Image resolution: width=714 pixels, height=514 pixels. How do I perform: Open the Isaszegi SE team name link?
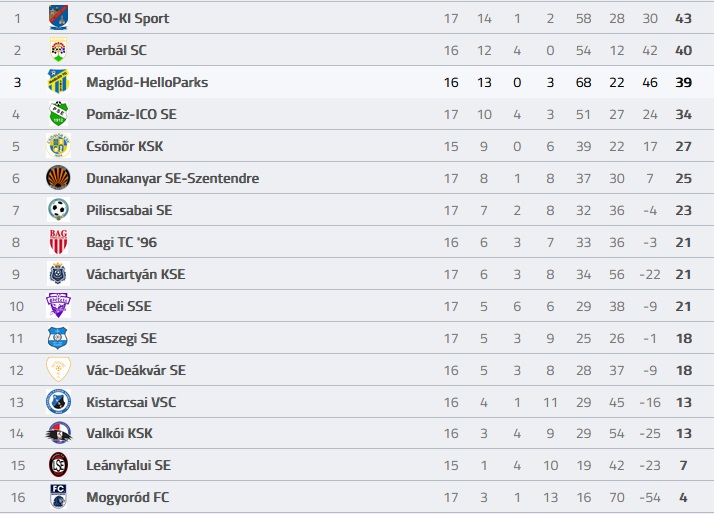(122, 338)
